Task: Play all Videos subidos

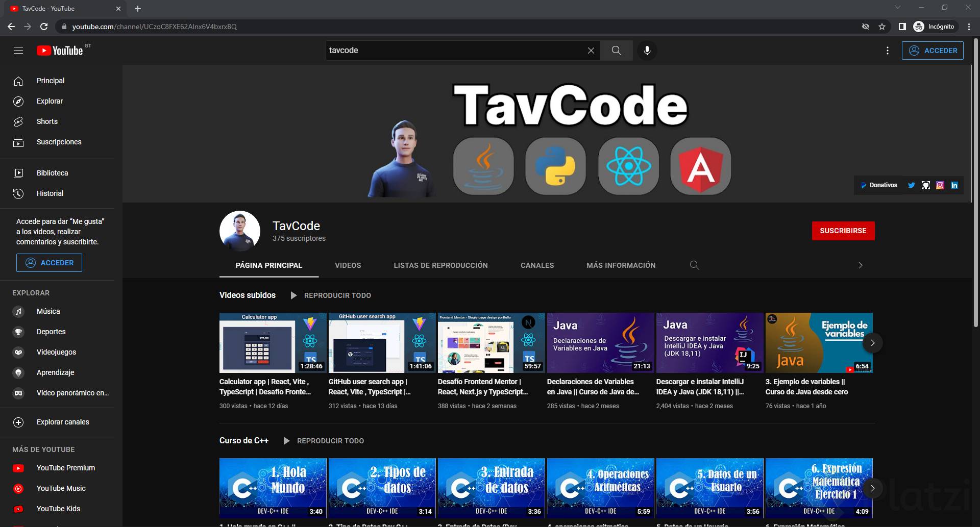Action: pyautogui.click(x=331, y=295)
